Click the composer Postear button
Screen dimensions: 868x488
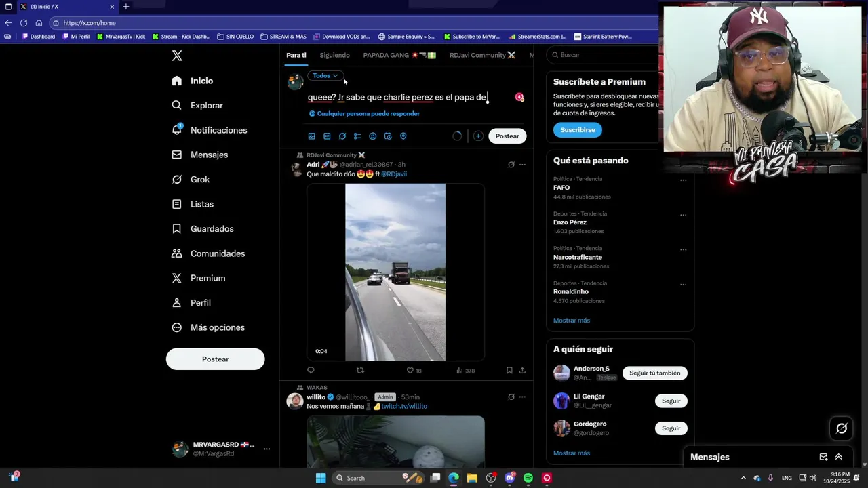click(x=507, y=136)
